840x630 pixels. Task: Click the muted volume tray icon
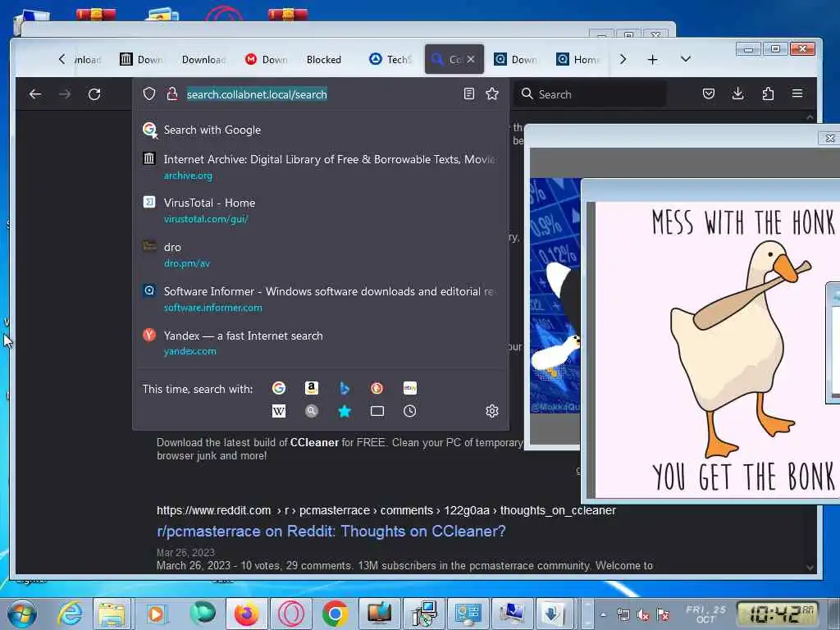click(x=643, y=615)
